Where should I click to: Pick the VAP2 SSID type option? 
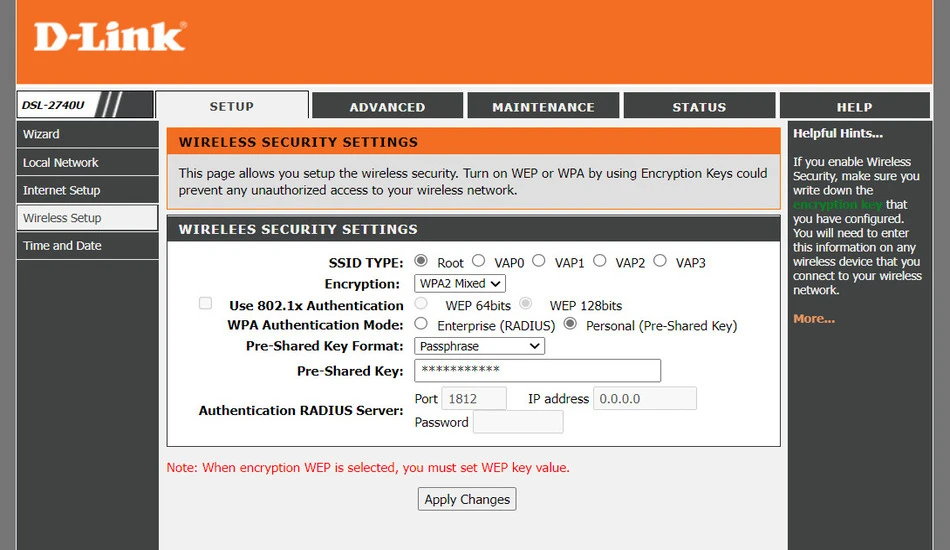[600, 260]
